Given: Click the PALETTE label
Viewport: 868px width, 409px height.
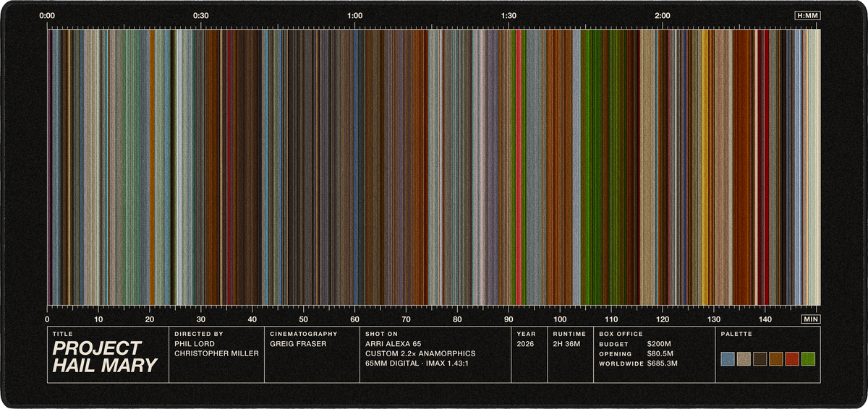Looking at the screenshot, I should (736, 334).
